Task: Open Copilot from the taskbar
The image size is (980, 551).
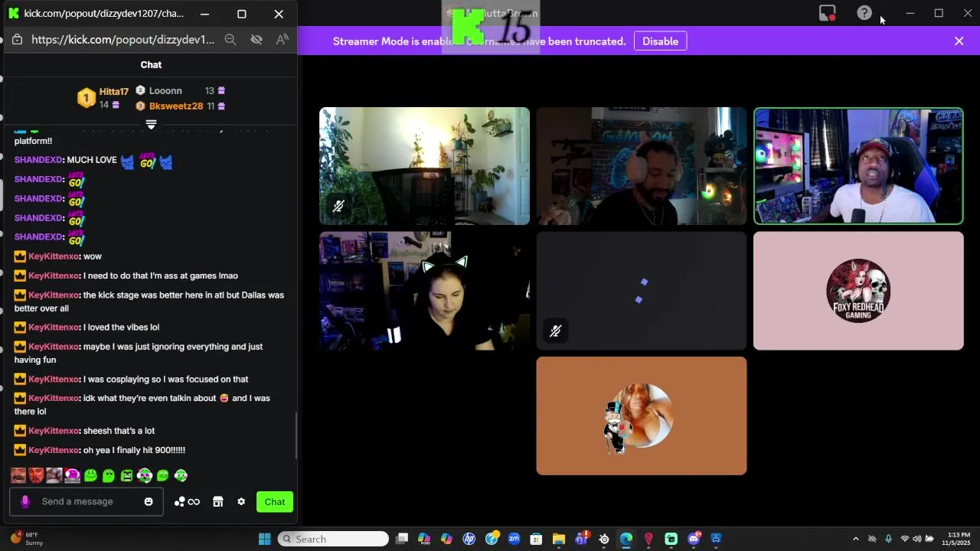Action: 446,539
